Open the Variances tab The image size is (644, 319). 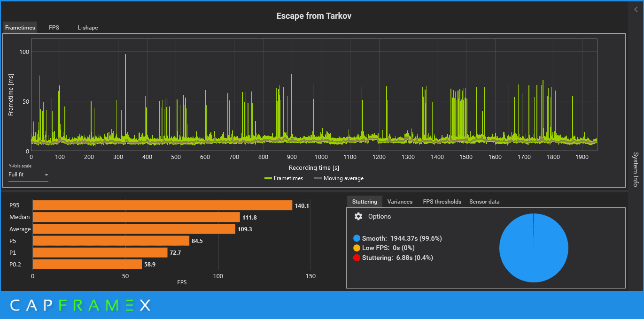tap(400, 202)
